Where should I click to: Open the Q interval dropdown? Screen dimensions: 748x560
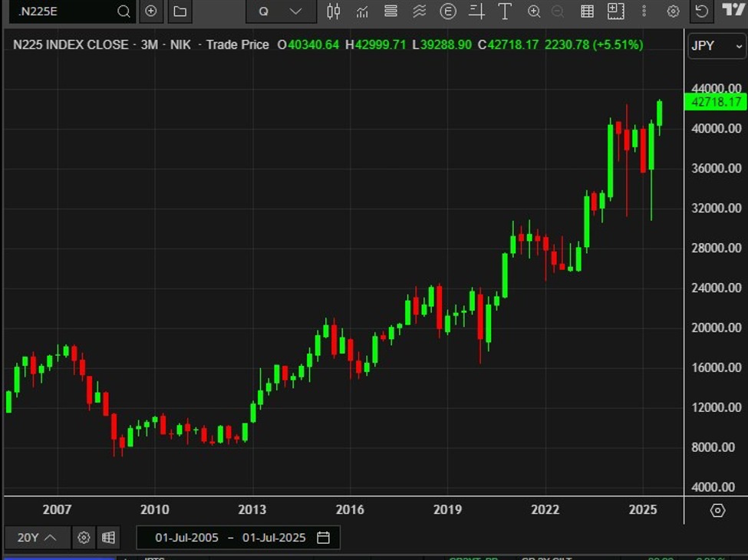(281, 12)
